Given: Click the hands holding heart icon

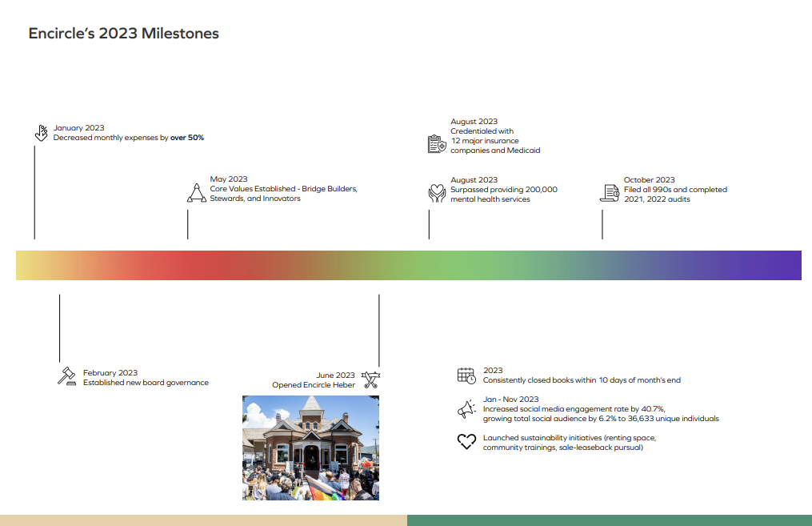Looking at the screenshot, I should 437,193.
